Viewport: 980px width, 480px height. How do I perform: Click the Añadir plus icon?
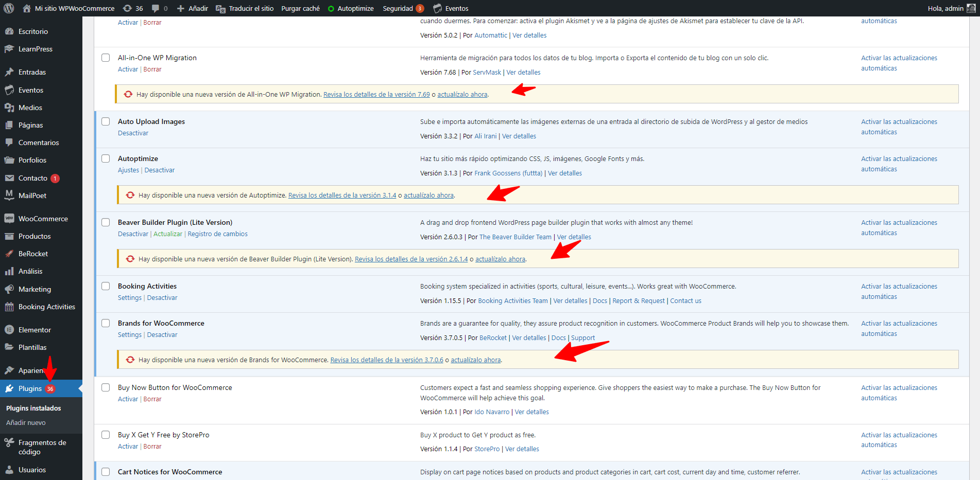(x=181, y=8)
